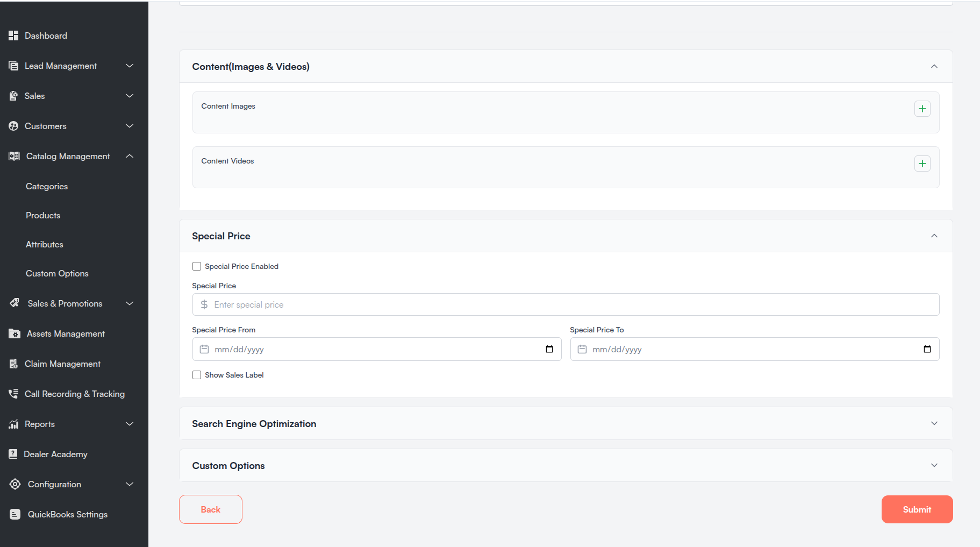Screen dimensions: 980x547
Task: Collapse the Special Price section chevron
Action: 934,236
